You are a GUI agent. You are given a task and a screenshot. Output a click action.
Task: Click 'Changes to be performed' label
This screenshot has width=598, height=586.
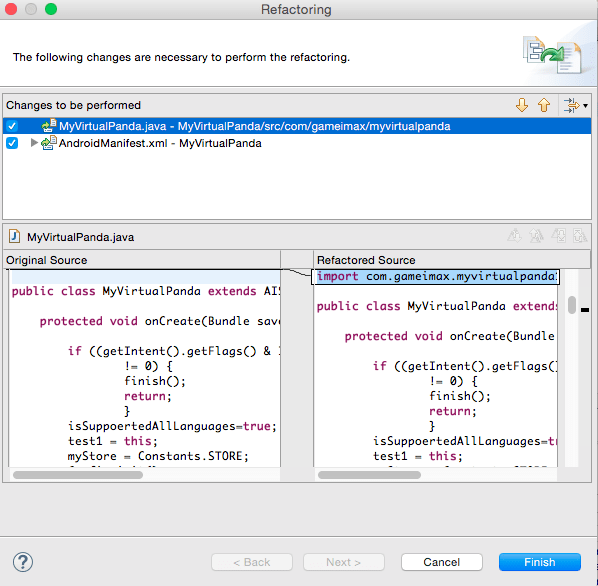73,105
